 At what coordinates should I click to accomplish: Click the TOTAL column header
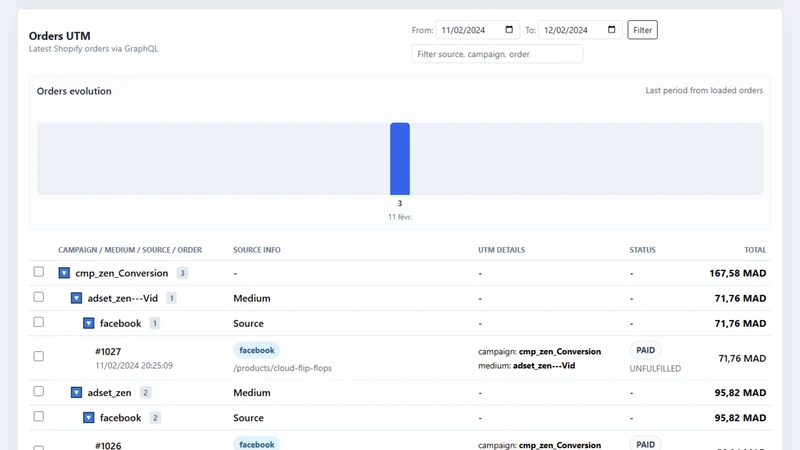[x=755, y=250]
